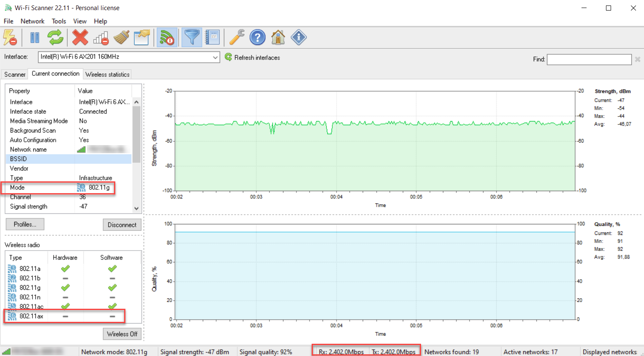
Task: Click the green refresh arrows icon
Action: pyautogui.click(x=55, y=38)
